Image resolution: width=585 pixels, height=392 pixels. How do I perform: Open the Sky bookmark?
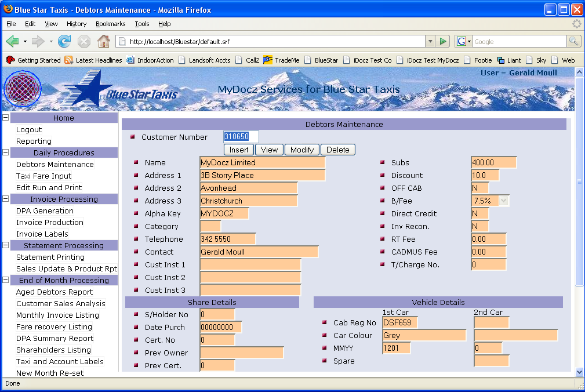tap(536, 60)
